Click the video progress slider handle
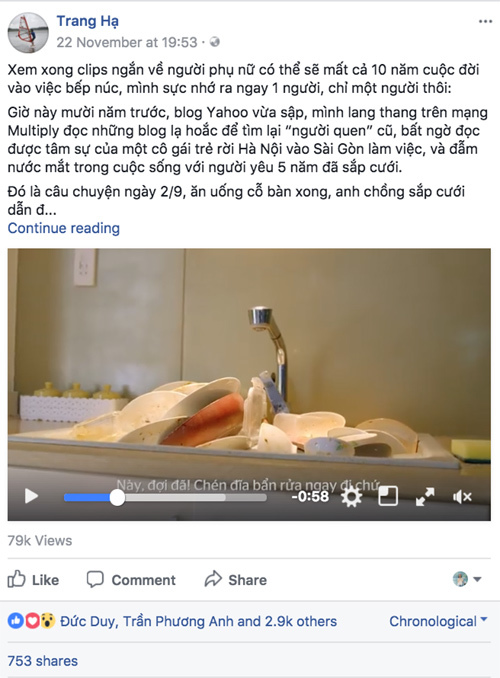The image size is (500, 678). click(x=117, y=498)
